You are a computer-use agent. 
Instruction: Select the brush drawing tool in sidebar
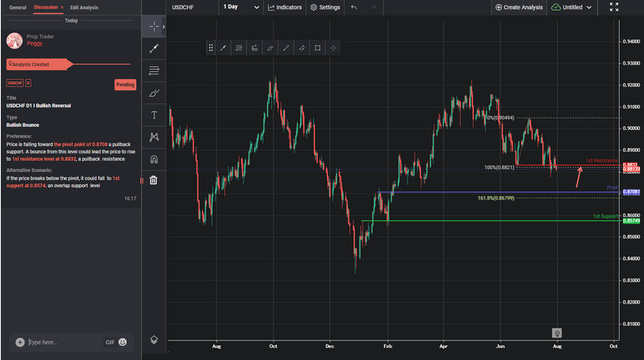[154, 93]
